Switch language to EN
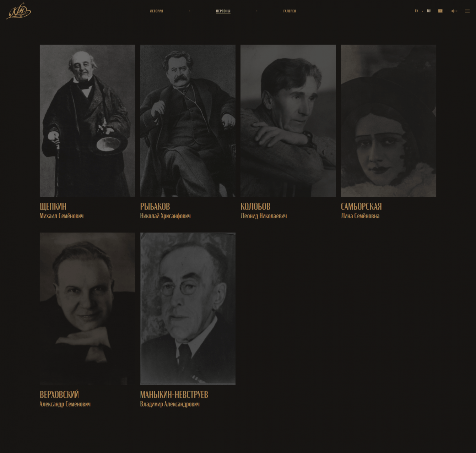The image size is (476, 453). click(417, 11)
